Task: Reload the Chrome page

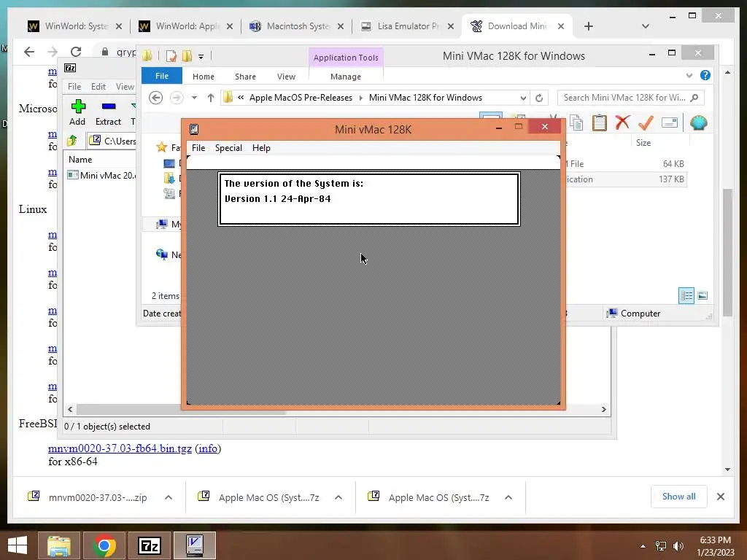Action: (76, 52)
